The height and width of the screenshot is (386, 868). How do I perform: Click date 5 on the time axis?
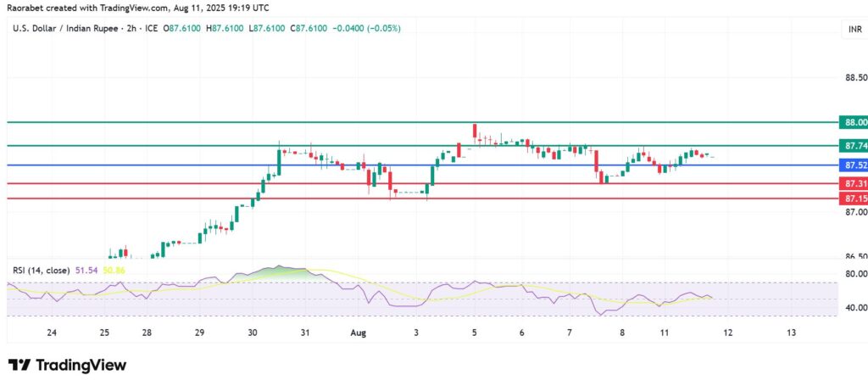pyautogui.click(x=474, y=333)
